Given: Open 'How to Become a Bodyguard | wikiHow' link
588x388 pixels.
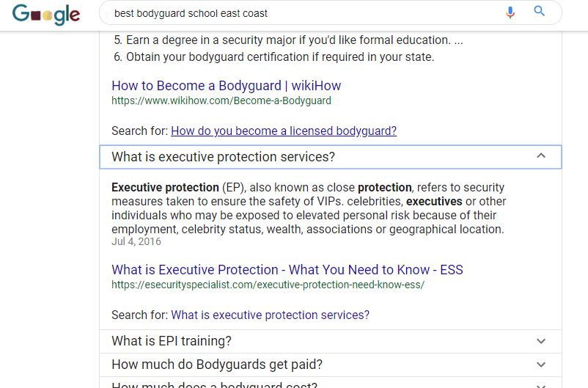Looking at the screenshot, I should pyautogui.click(x=226, y=86).
